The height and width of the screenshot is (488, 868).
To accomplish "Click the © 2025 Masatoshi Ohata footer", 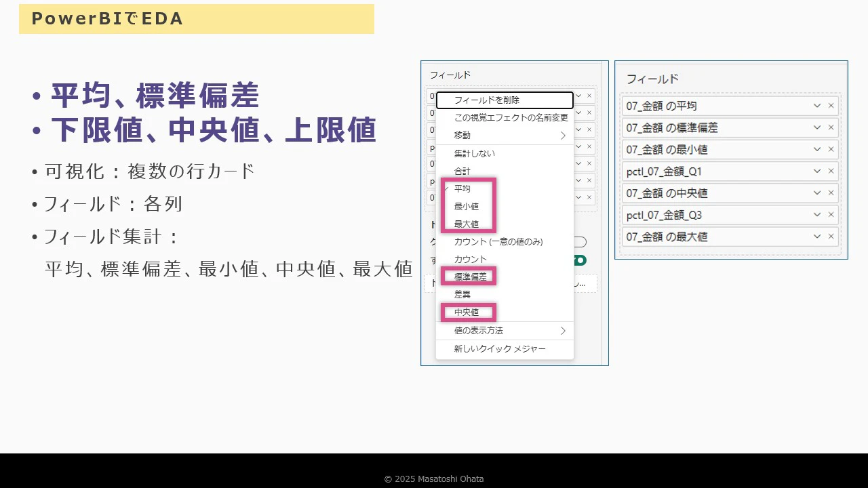I will 434,479.
